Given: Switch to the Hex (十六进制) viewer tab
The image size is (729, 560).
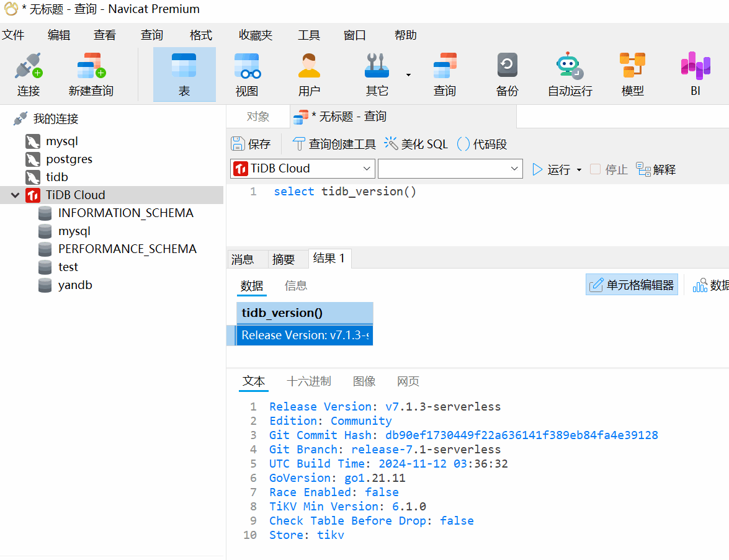Looking at the screenshot, I should [309, 381].
